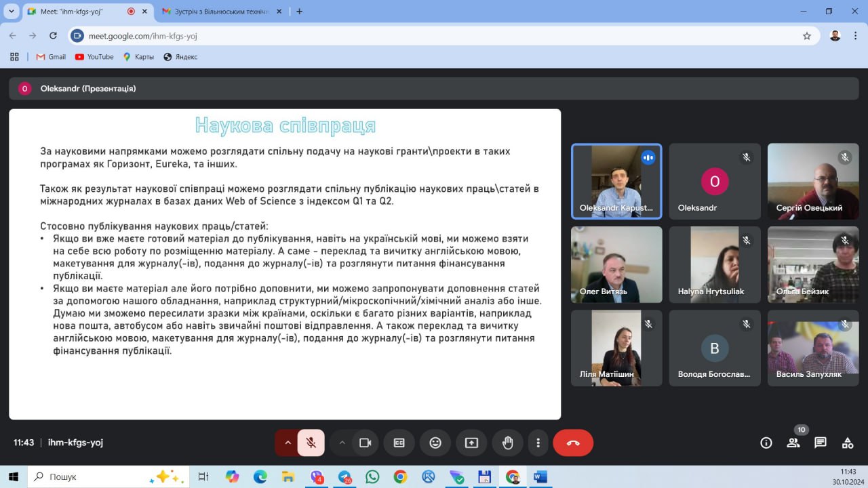Raise your hand in the meeting
The image size is (868, 488).
507,443
